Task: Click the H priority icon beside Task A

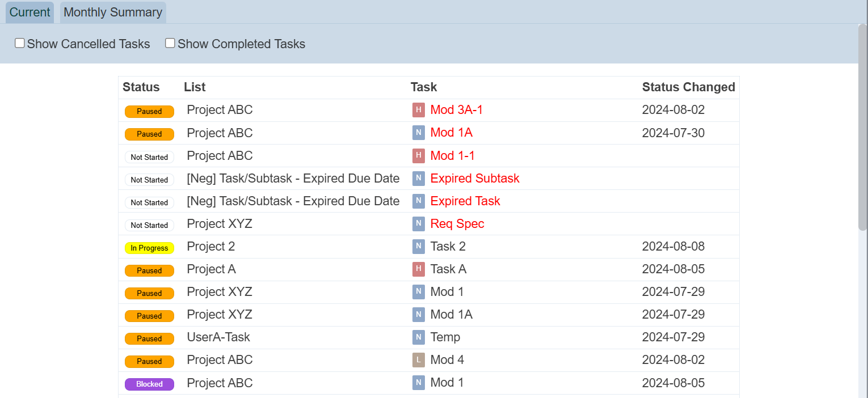Action: coord(418,269)
